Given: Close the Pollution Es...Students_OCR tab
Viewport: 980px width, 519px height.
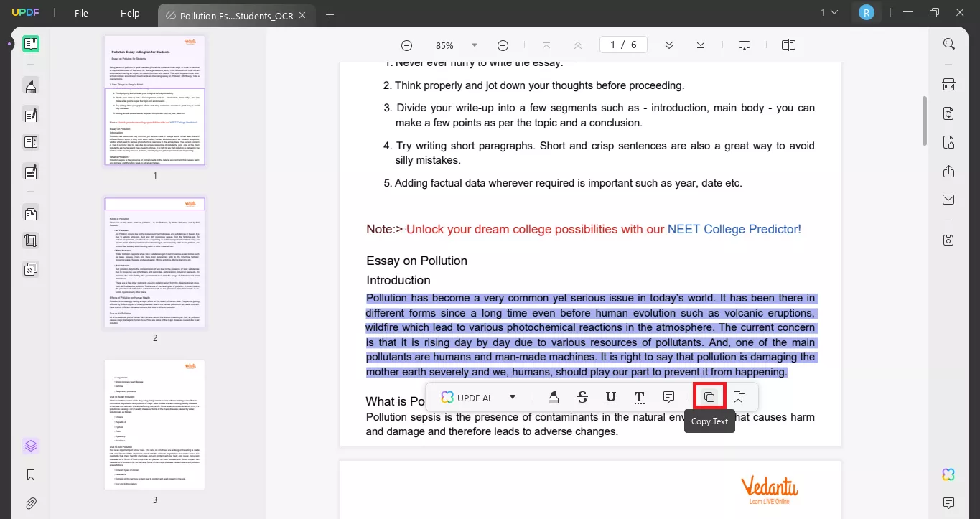Looking at the screenshot, I should coord(302,15).
